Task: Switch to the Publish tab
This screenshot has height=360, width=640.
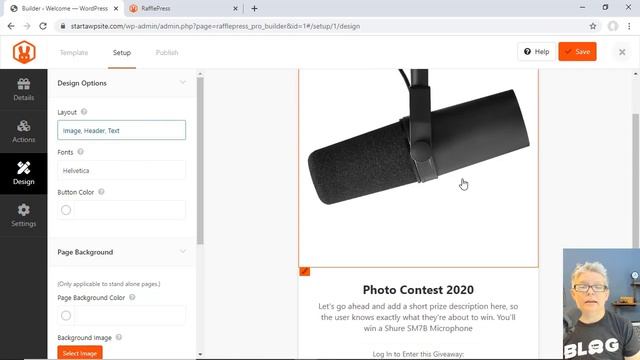Action: coord(167,53)
